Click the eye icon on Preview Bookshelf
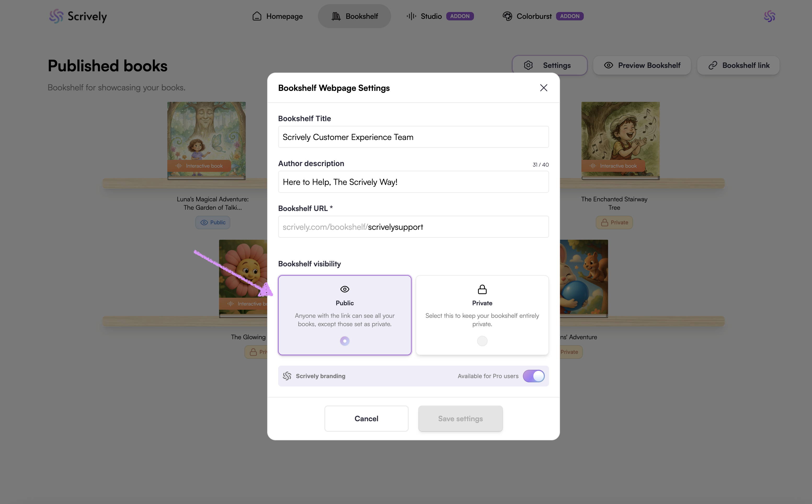 (608, 65)
